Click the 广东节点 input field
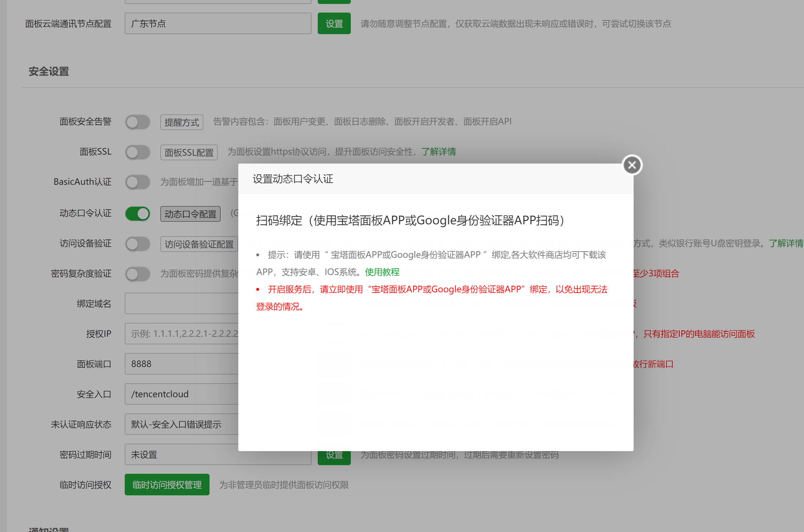 click(218, 23)
